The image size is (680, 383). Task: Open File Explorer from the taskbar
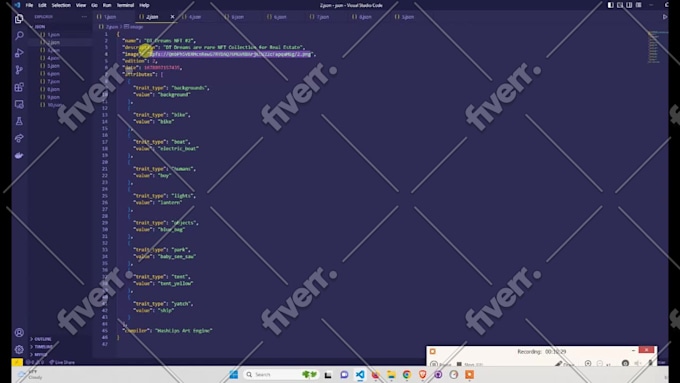click(391, 374)
